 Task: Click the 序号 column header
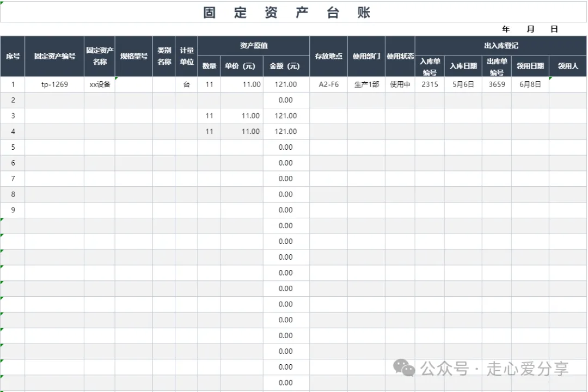(13, 56)
